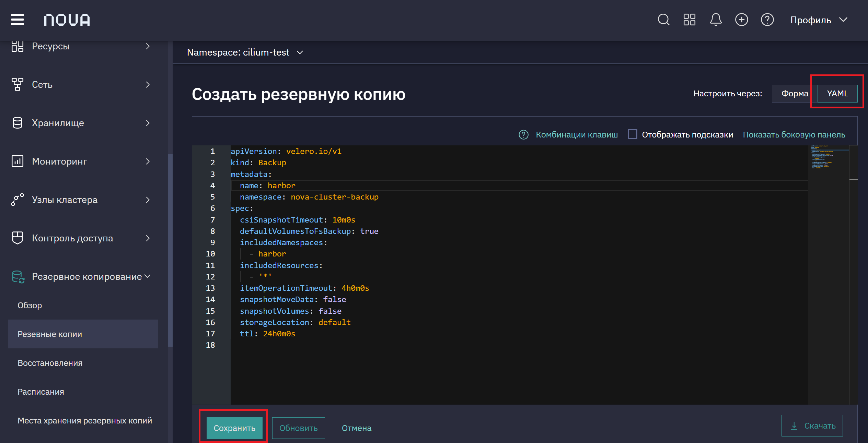The height and width of the screenshot is (443, 868).
Task: Click the Отмена button
Action: pos(357,428)
